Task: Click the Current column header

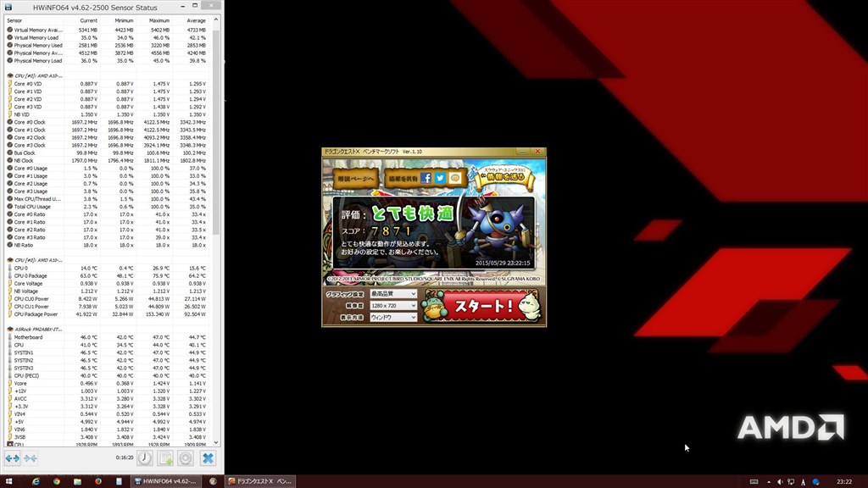Action: (82, 20)
